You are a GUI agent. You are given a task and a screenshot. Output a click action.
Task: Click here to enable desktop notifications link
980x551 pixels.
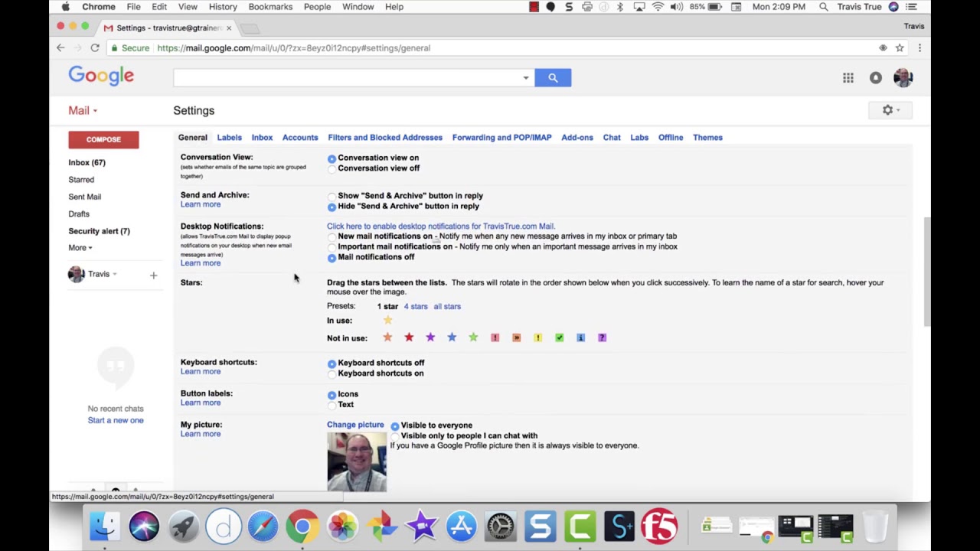[440, 226]
